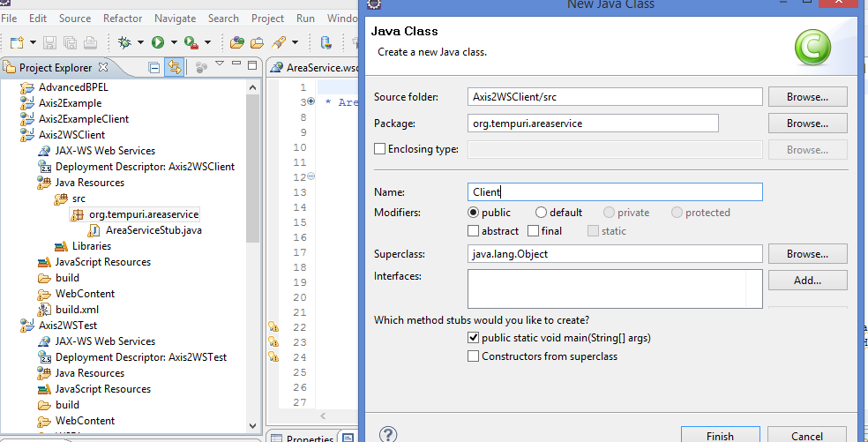Uncheck public static void main stub
868x442 pixels.
point(473,338)
